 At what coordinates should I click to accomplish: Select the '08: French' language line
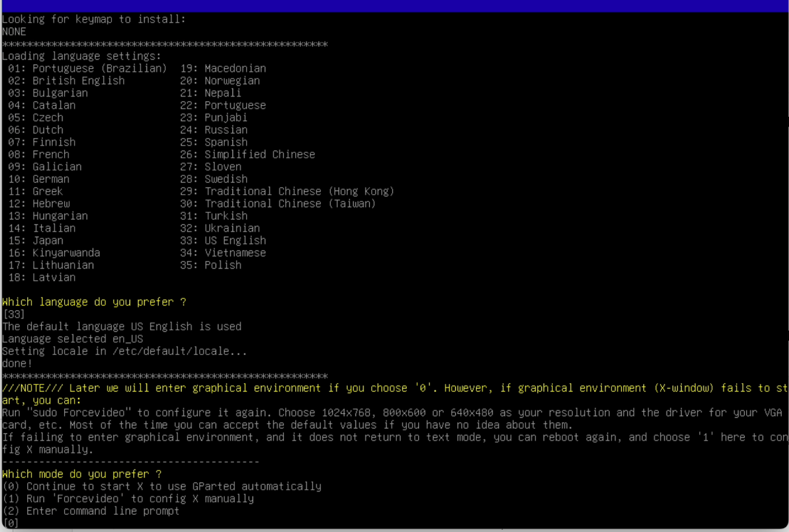tap(39, 155)
